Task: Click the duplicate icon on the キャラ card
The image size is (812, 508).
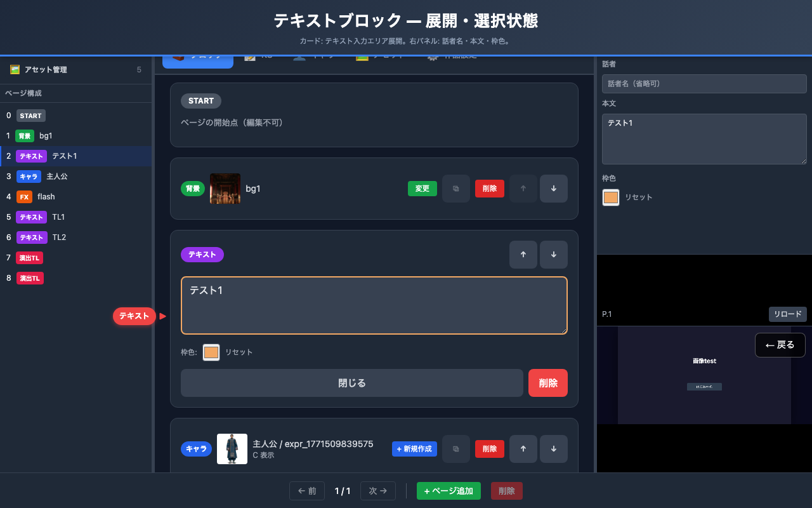Action: pos(456,449)
